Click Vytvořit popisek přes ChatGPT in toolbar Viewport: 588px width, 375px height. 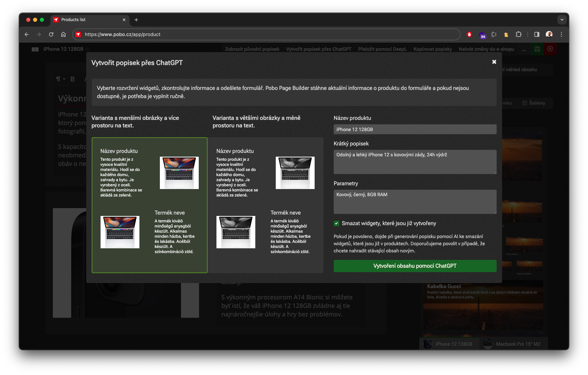click(319, 49)
